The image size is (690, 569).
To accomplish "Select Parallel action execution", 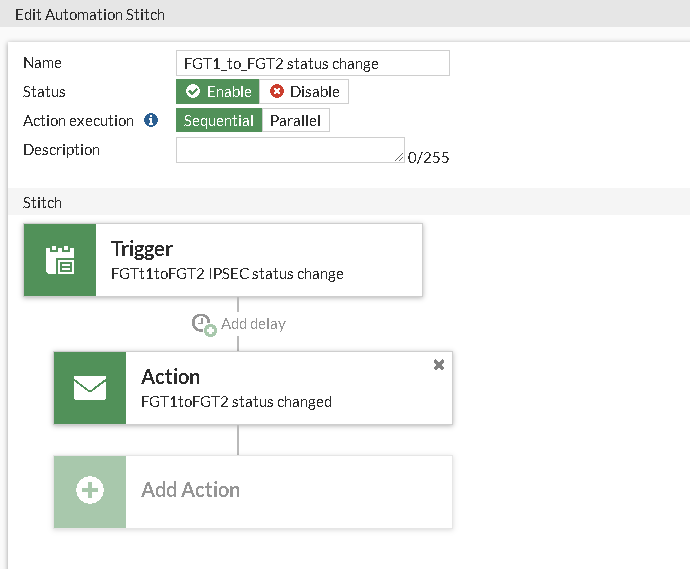I will click(x=295, y=121).
